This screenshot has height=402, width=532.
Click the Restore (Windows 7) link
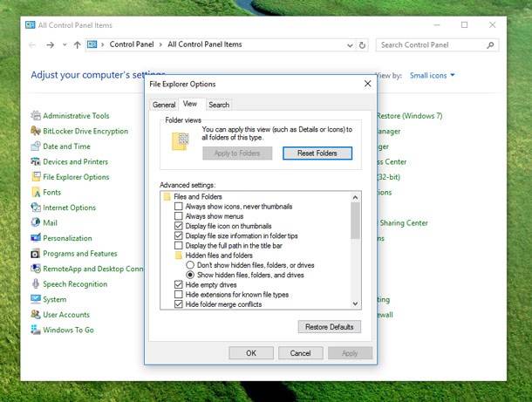click(x=410, y=116)
